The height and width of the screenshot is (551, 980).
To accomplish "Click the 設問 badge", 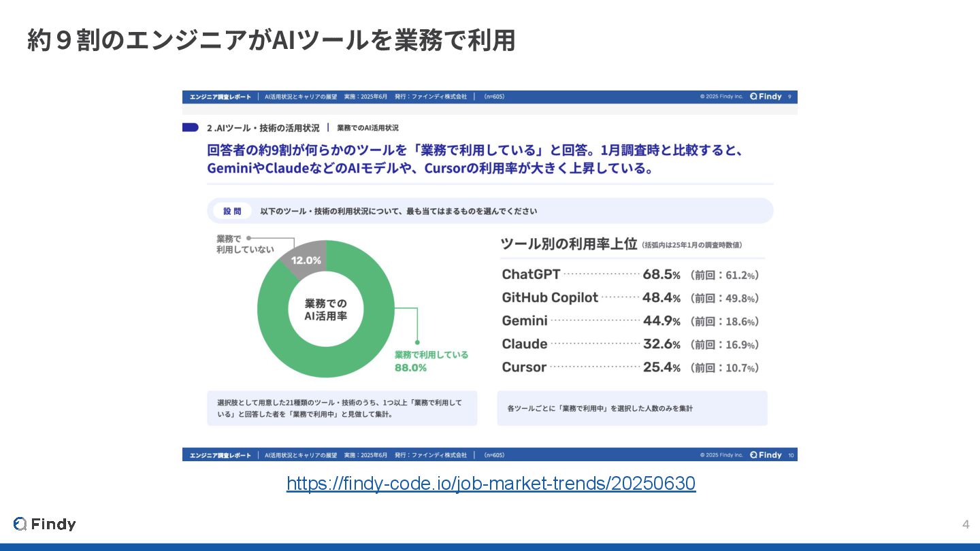I will (232, 211).
